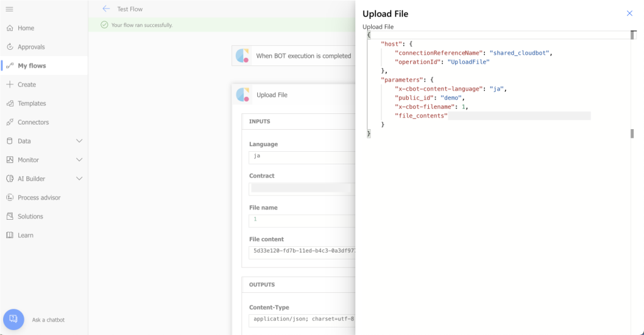Click the "UploadFile" operationId value
644x335 pixels.
coord(468,62)
